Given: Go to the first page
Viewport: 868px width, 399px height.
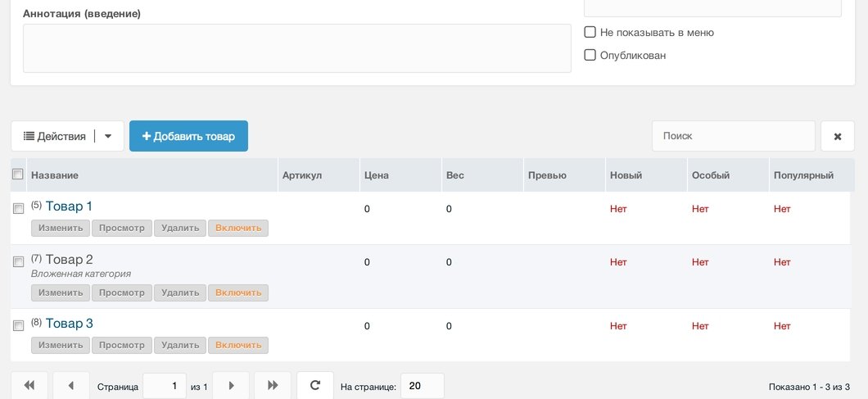Looking at the screenshot, I should [29, 385].
